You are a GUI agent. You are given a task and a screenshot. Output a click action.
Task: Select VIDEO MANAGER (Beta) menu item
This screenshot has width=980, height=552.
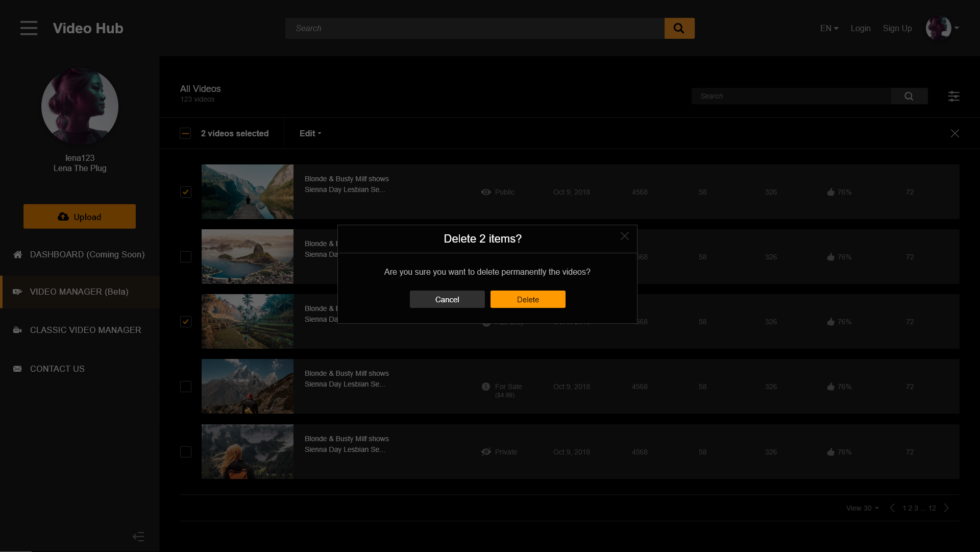click(x=80, y=292)
